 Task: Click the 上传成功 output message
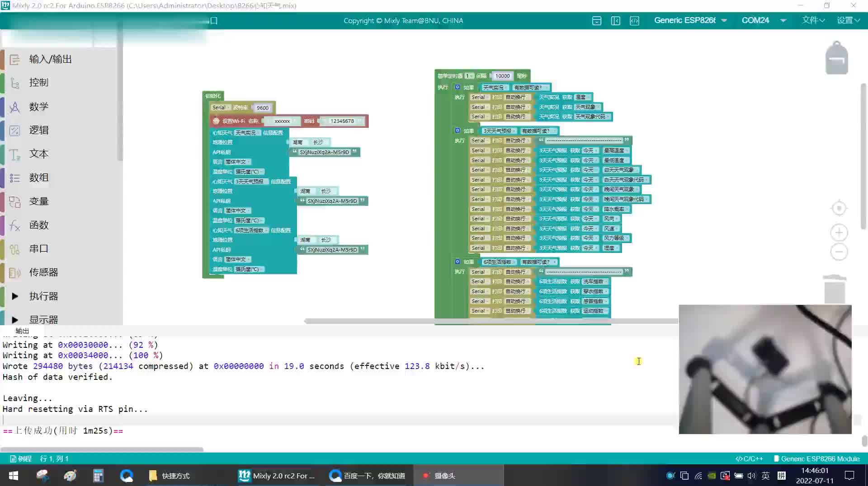tap(63, 431)
